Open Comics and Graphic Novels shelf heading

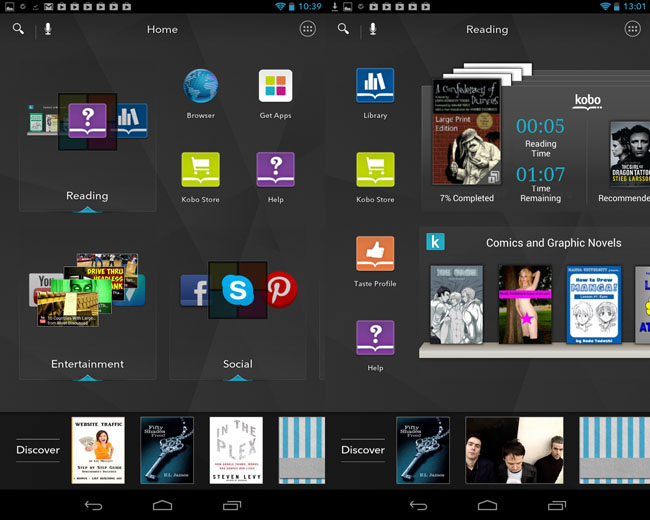click(x=553, y=243)
